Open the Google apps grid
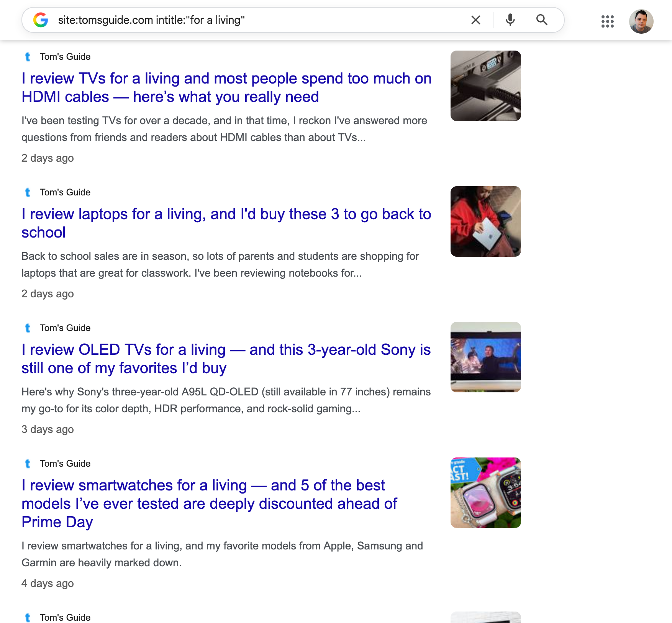The width and height of the screenshot is (672, 623). point(608,21)
